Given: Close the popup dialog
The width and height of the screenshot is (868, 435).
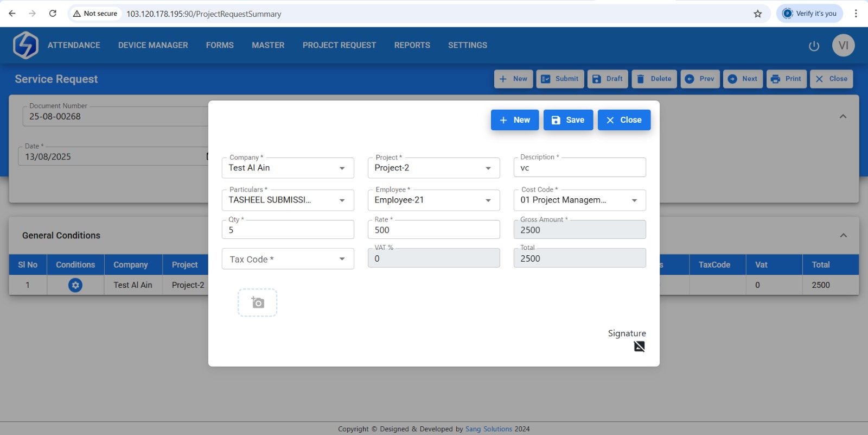Looking at the screenshot, I should coord(624,120).
